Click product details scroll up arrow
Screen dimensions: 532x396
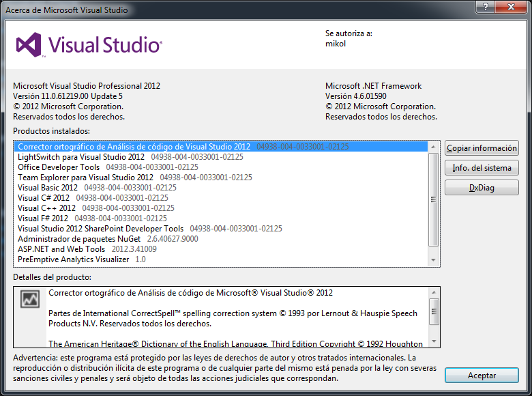pyautogui.click(x=433, y=292)
